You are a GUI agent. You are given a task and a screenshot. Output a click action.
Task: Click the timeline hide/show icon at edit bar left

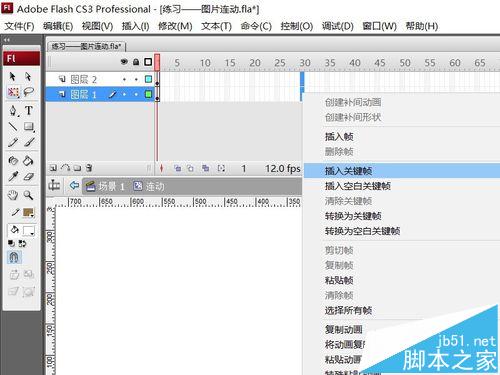54,185
